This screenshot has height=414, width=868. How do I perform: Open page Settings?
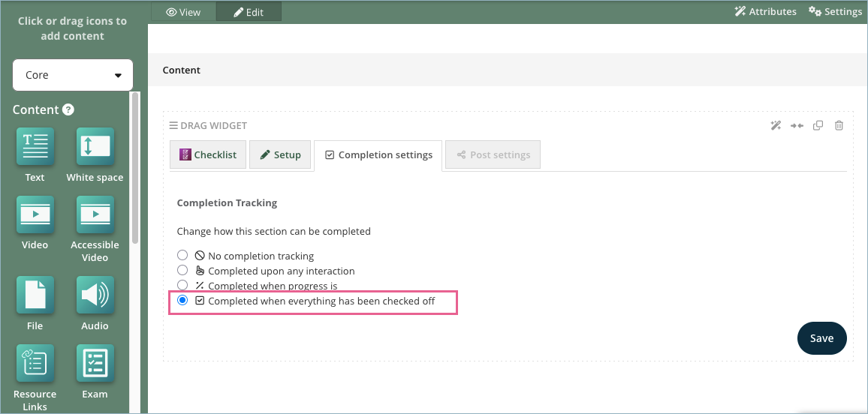[x=835, y=11]
